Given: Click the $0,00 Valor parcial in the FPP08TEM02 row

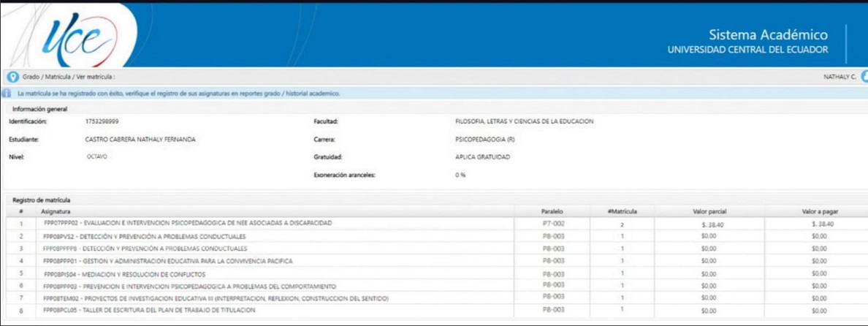Looking at the screenshot, I should [709, 299].
